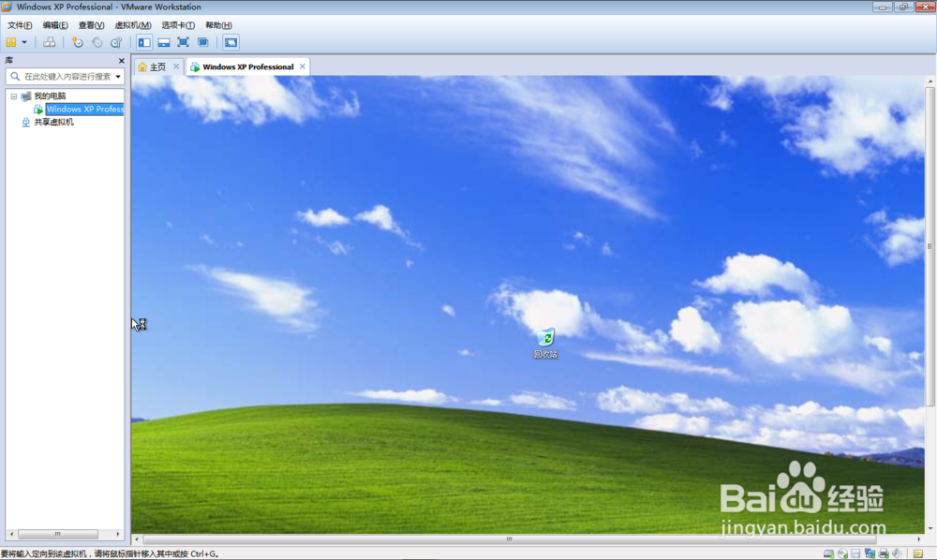Click the VM view scroll down arrow

[x=930, y=529]
